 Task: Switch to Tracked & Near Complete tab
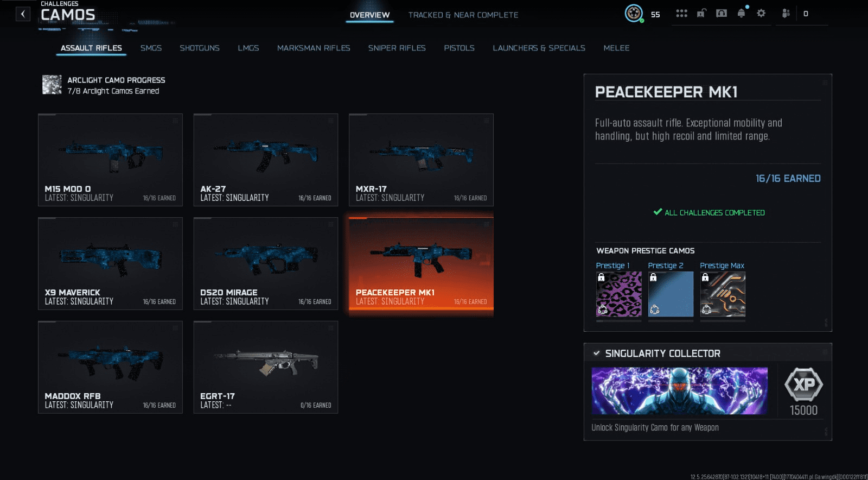[463, 15]
